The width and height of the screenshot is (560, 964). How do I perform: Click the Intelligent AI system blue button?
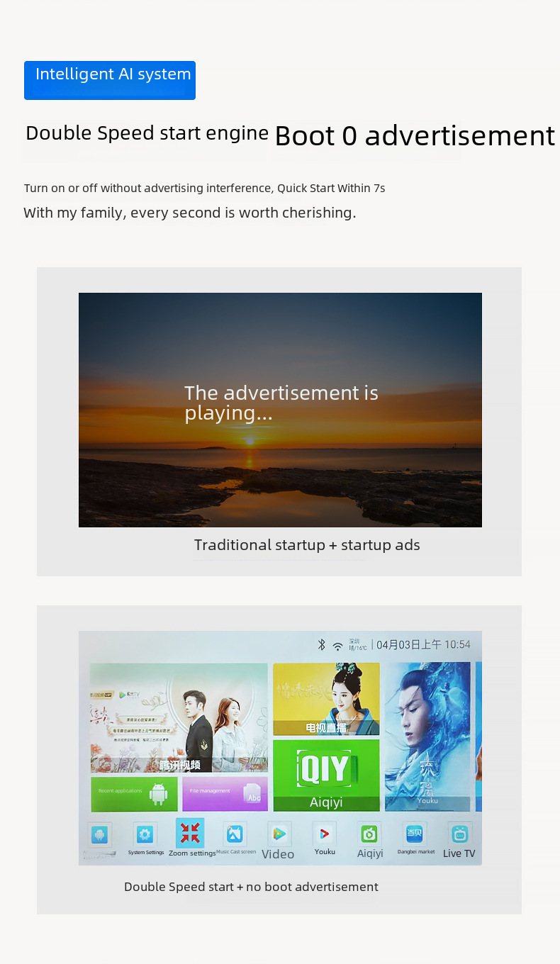tap(110, 80)
